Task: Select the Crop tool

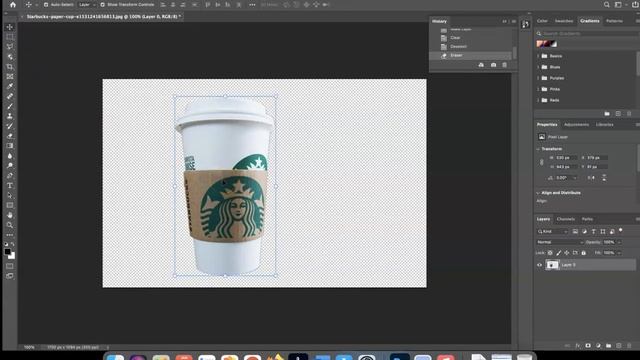Action: (x=10, y=67)
